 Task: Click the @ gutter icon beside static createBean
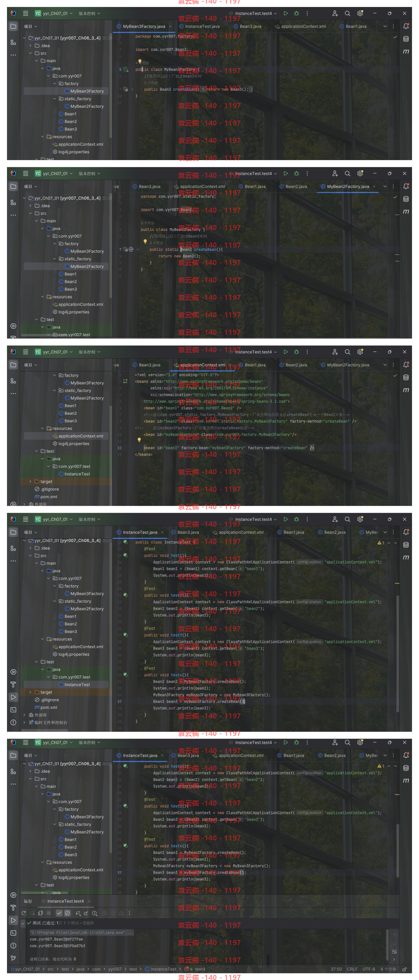pos(131,249)
